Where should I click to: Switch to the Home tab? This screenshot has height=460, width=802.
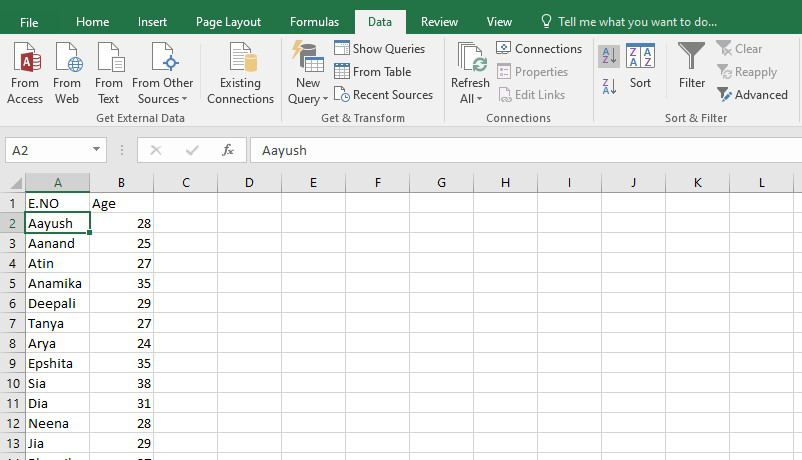coord(93,22)
